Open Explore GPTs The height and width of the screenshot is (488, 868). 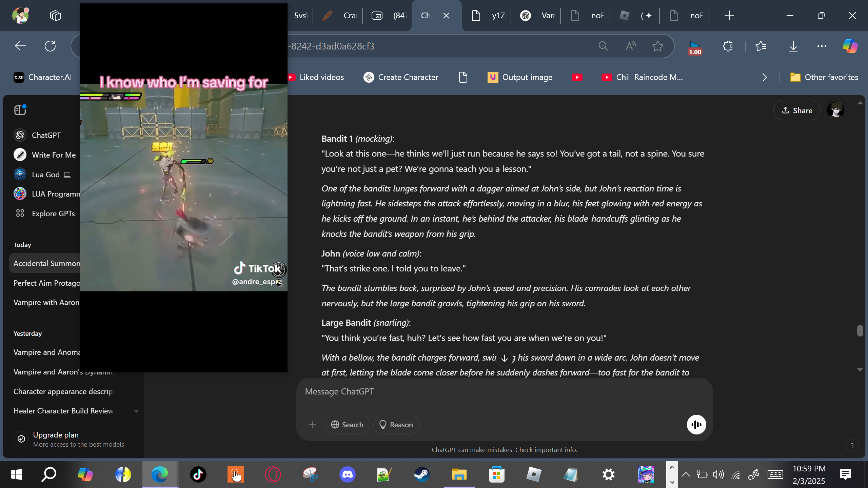pyautogui.click(x=45, y=213)
